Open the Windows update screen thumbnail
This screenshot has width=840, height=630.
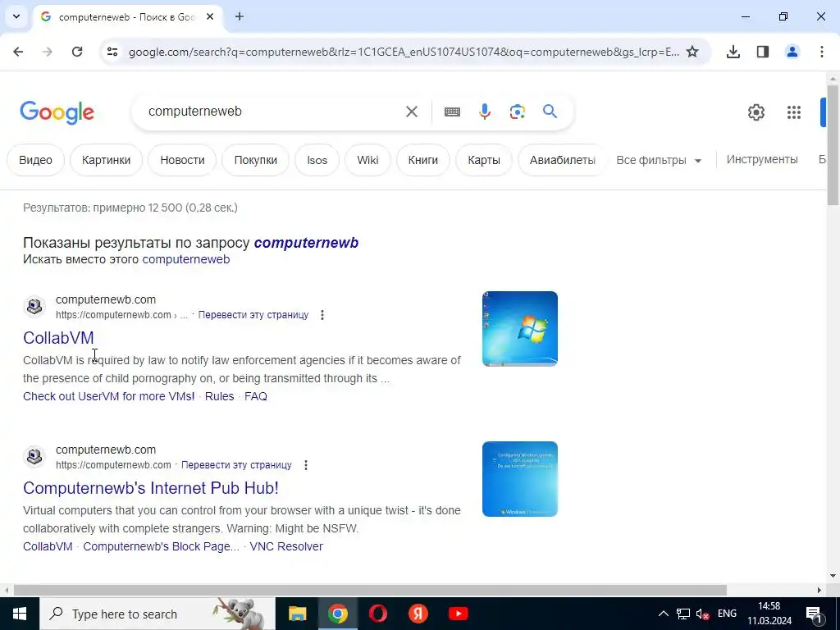tap(519, 479)
